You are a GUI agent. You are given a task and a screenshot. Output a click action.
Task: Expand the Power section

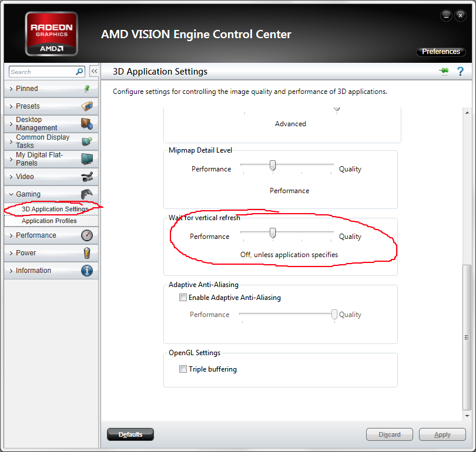pos(51,253)
